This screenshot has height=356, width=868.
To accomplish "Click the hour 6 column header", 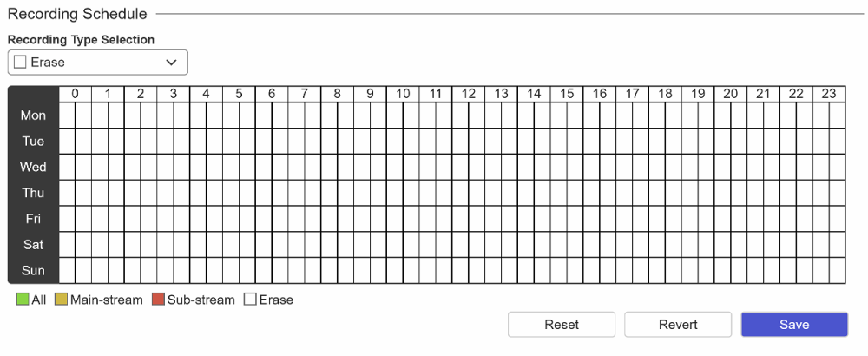I will [272, 94].
